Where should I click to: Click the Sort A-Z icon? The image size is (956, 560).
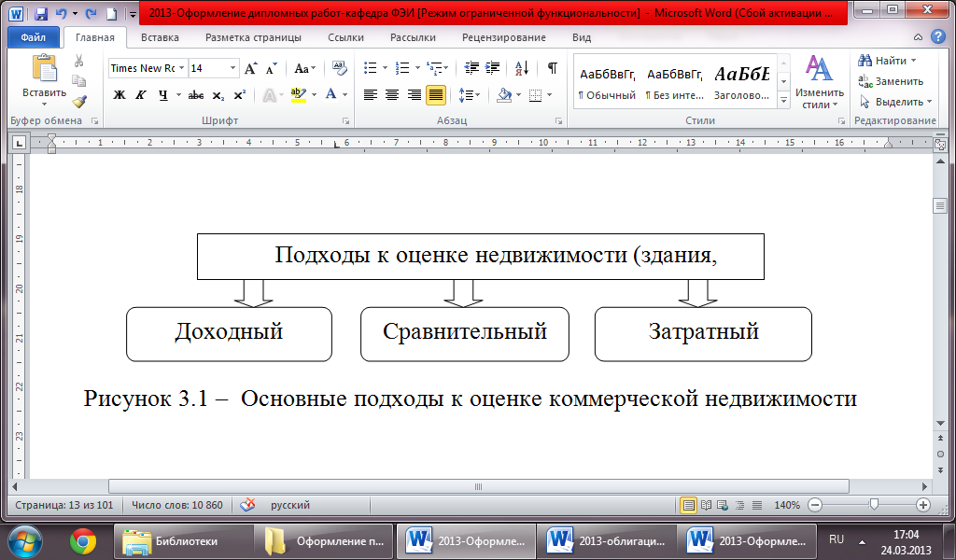pos(522,67)
